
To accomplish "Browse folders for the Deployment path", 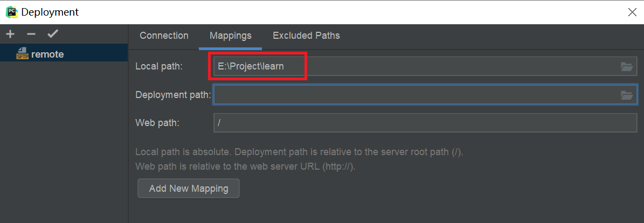I will [626, 95].
